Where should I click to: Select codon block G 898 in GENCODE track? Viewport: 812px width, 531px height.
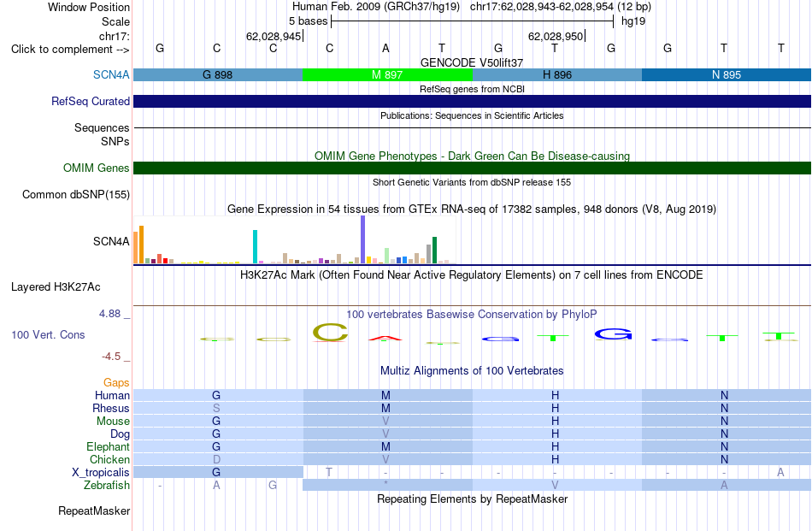(217, 74)
